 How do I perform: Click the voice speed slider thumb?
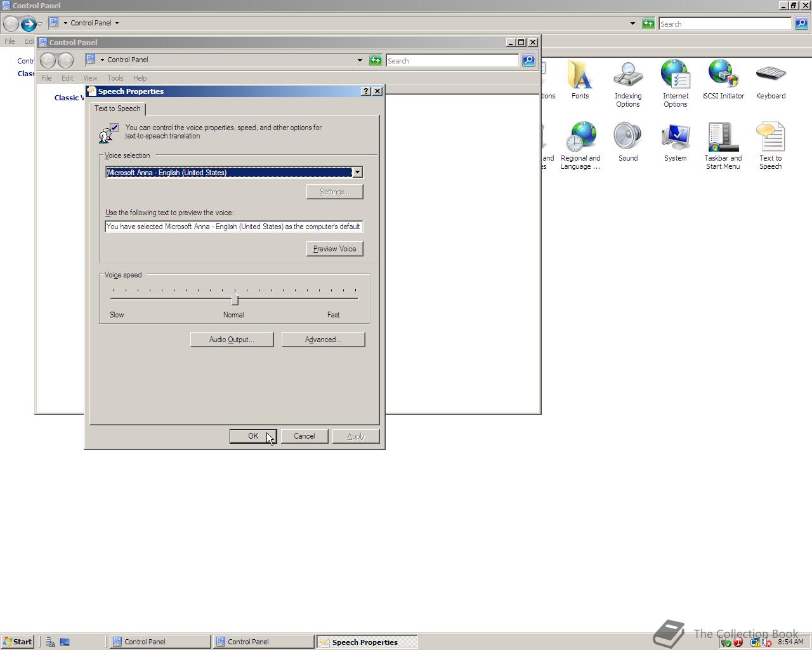[235, 299]
